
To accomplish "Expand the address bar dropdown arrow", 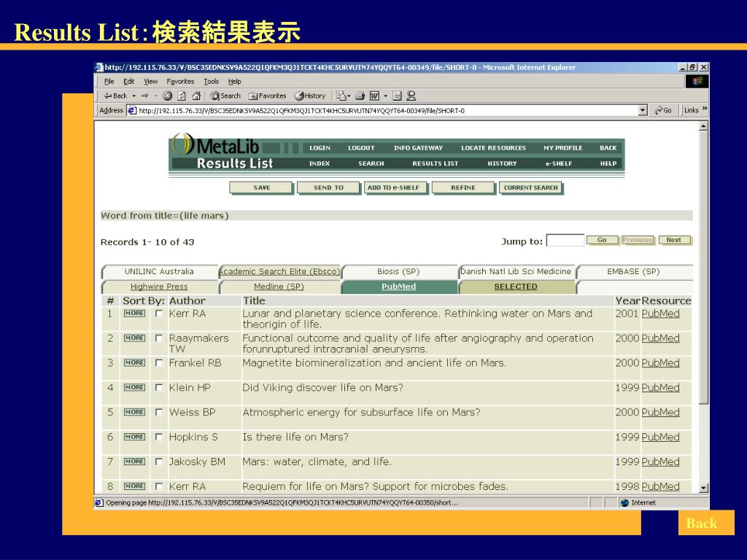I will point(643,111).
